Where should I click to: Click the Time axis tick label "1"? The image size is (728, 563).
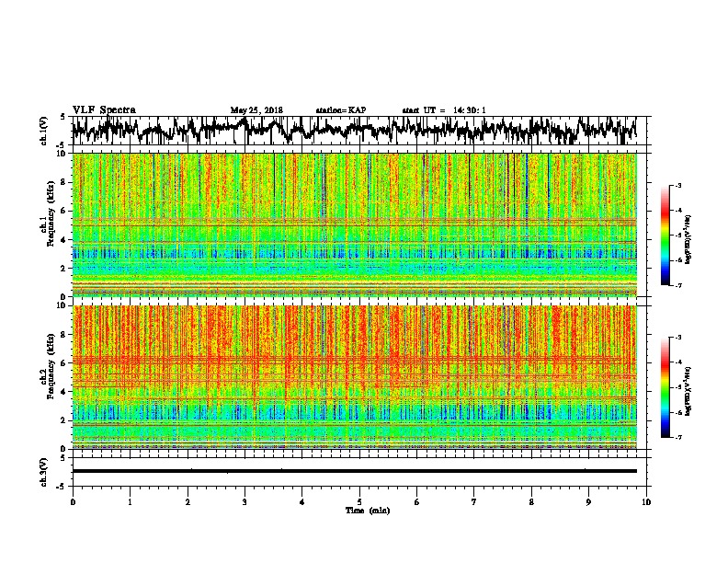[130, 502]
